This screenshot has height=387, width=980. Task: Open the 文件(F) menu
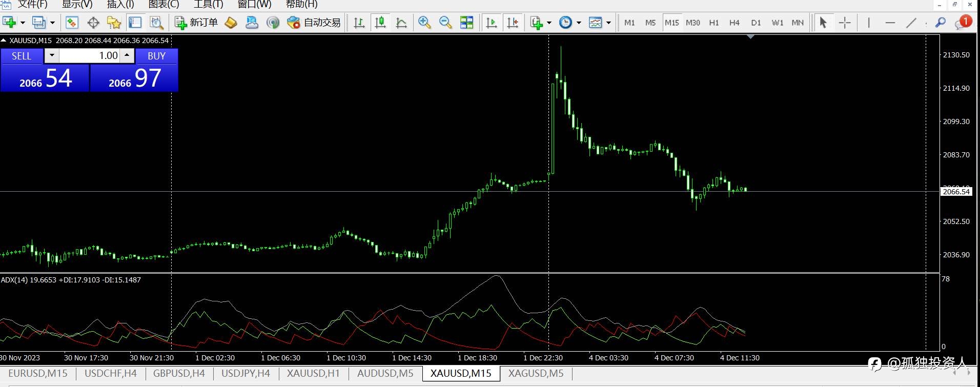[x=32, y=5]
